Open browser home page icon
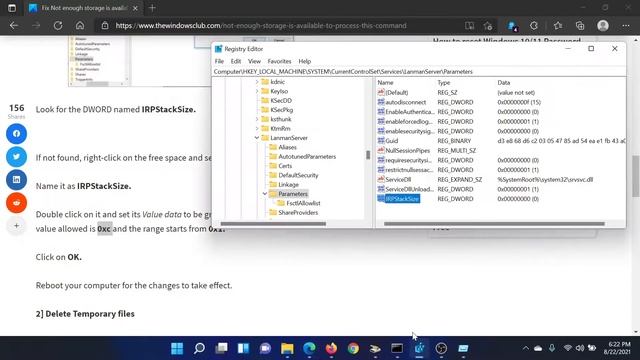Viewport: 640px width, 360px height. [x=80, y=25]
